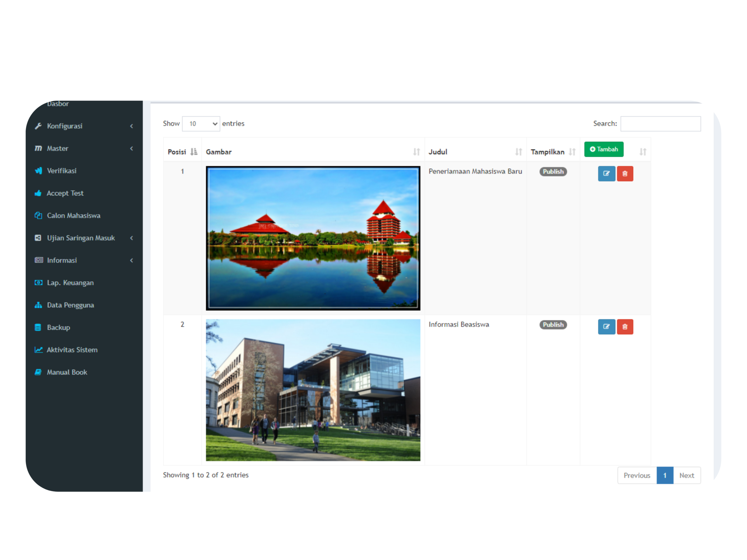The width and height of the screenshot is (747, 560).
Task: Sort by the Gambar column arrows
Action: [416, 152]
